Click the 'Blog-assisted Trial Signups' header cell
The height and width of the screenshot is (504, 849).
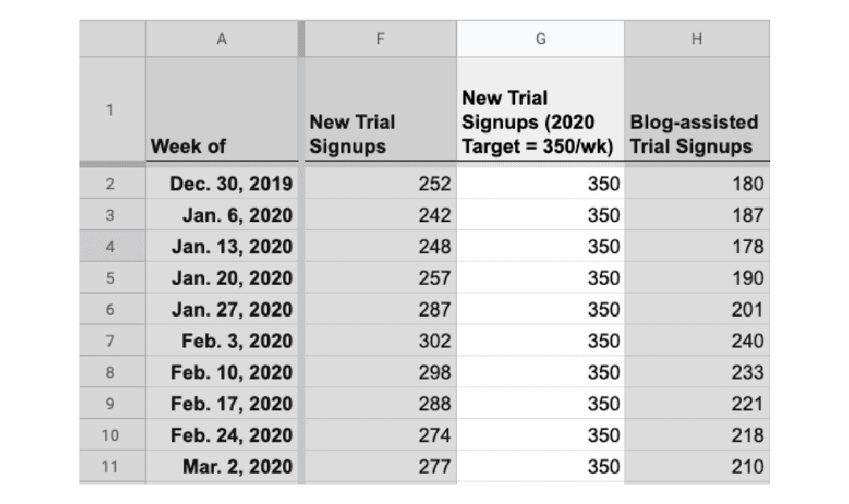point(697,109)
